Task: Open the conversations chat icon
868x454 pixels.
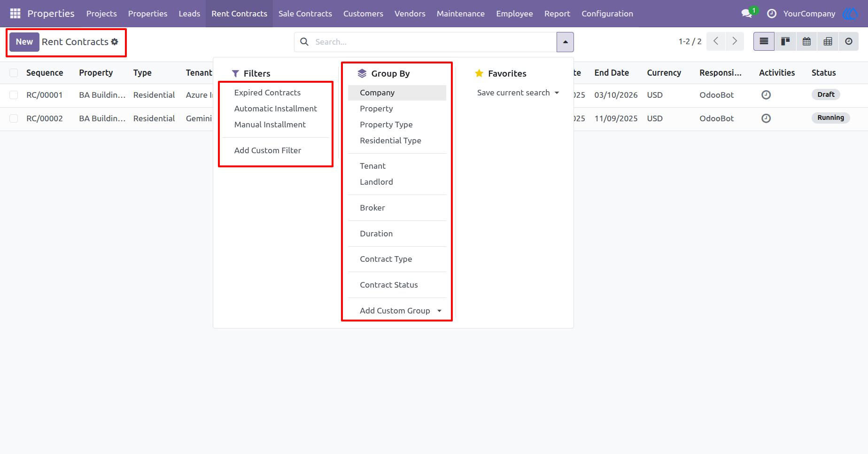Action: [746, 14]
